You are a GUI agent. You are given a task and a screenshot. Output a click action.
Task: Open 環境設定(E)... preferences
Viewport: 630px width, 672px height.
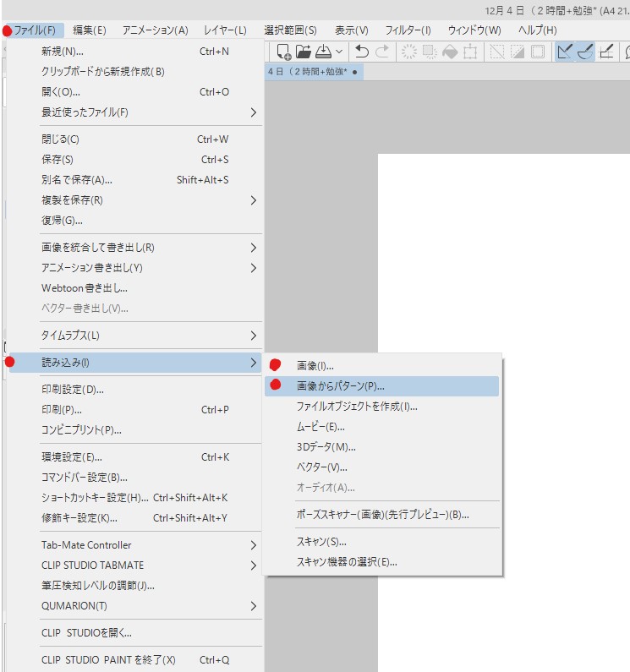[x=135, y=457]
